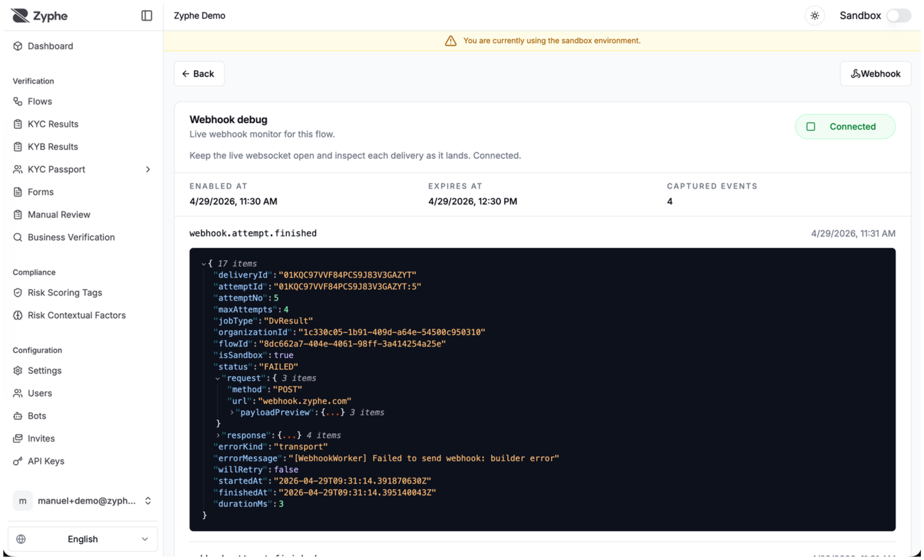Click the Zyphe Demo organization title
Viewport: 924px width, 560px height.
tap(199, 16)
